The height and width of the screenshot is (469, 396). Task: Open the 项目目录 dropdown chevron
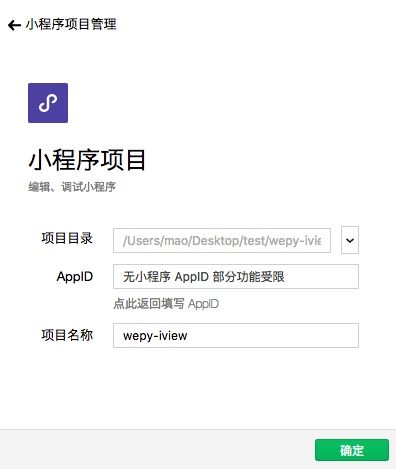(x=350, y=240)
